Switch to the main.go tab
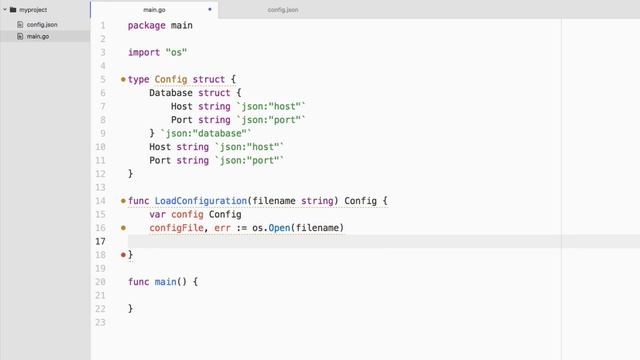This screenshot has width=640, height=360. click(154, 10)
